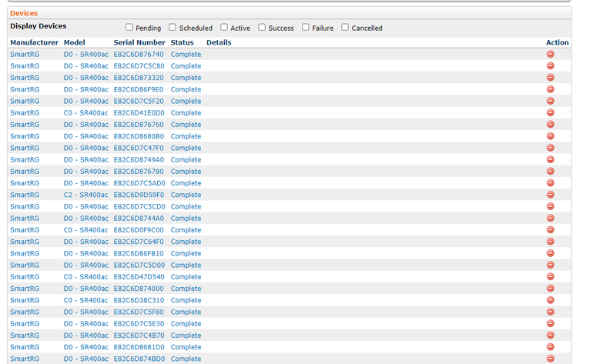600x364 pixels.
Task: Click remove icon for serial E82C6D874000
Action: (550, 289)
